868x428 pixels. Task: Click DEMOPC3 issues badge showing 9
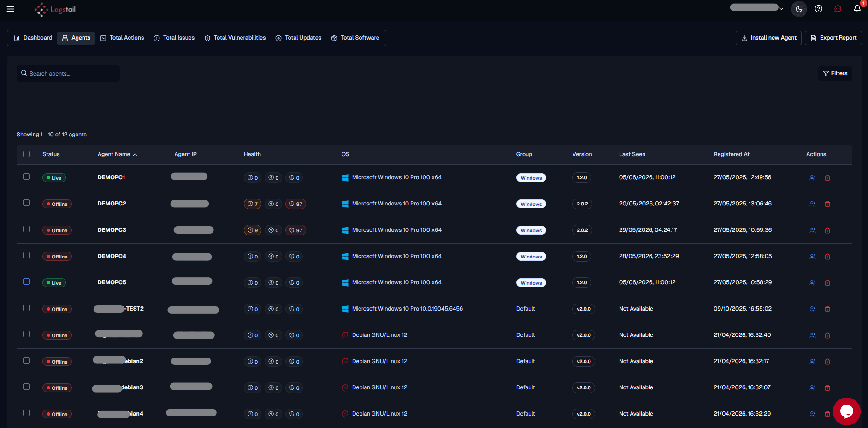pos(253,230)
